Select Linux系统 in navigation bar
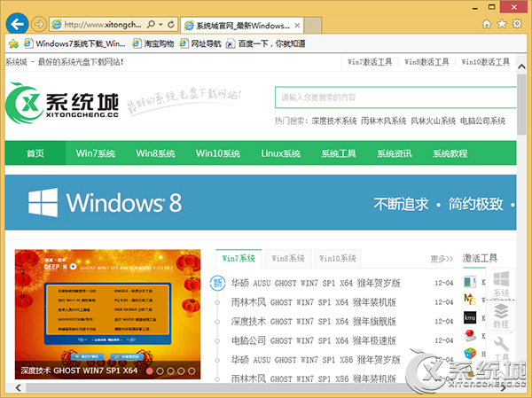This screenshot has width=532, height=398. (280, 153)
